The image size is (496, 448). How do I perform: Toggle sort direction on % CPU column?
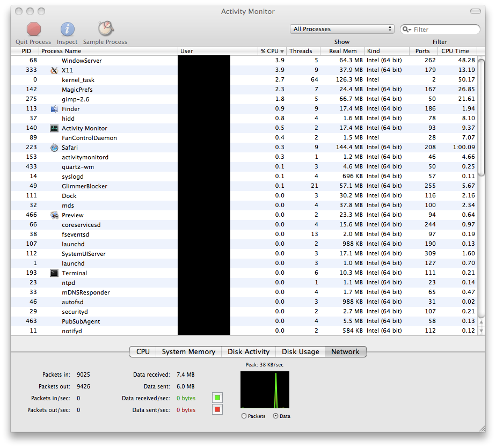point(272,51)
